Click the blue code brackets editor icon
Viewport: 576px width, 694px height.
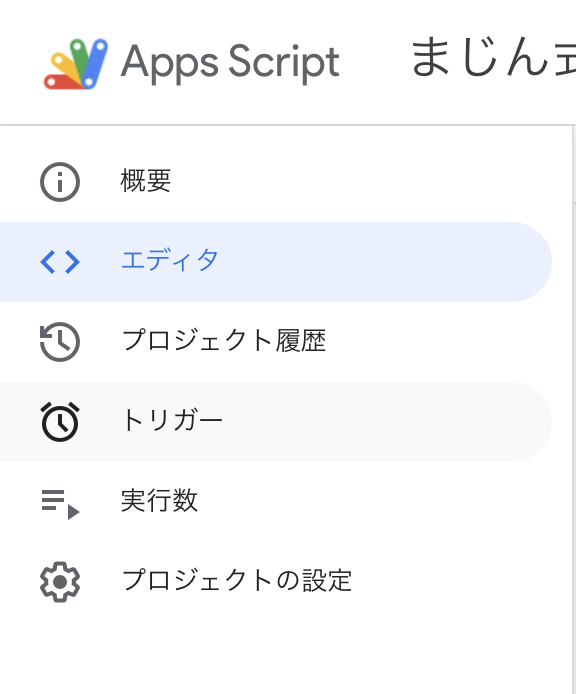coord(60,262)
